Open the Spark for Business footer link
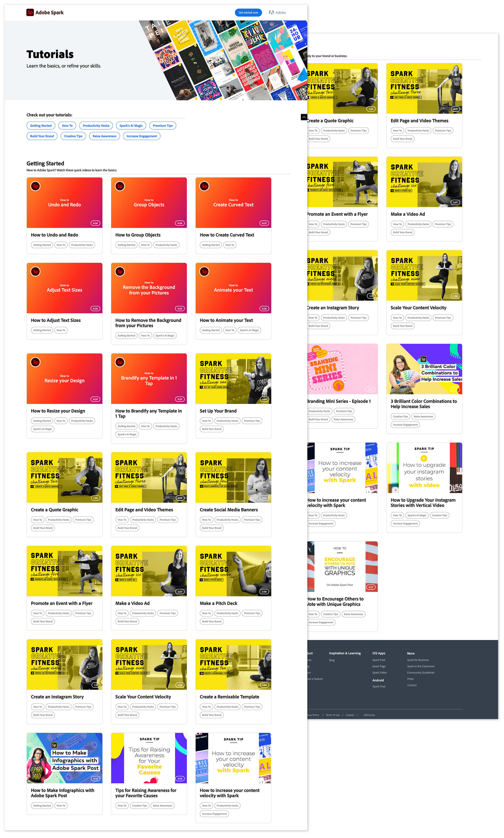Screen dimensions: 504x838 pos(418,660)
